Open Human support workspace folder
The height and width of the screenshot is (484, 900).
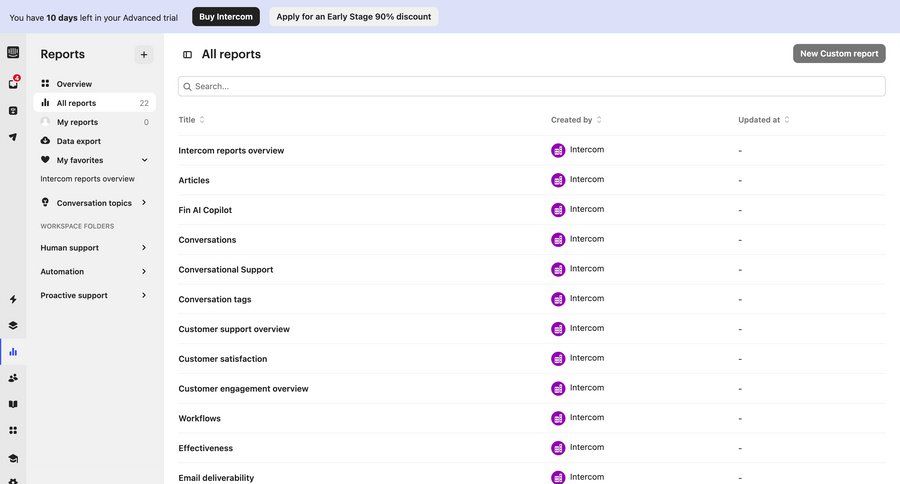pyautogui.click(x=69, y=247)
